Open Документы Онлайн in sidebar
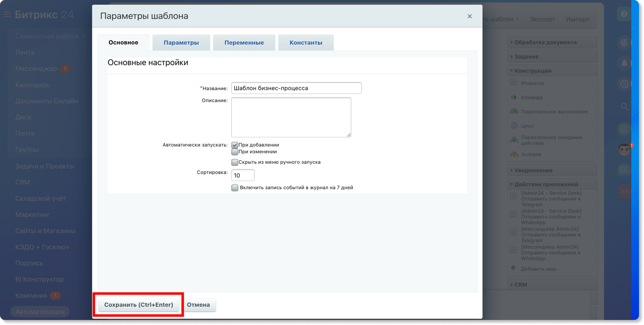644x325 pixels. click(x=46, y=101)
